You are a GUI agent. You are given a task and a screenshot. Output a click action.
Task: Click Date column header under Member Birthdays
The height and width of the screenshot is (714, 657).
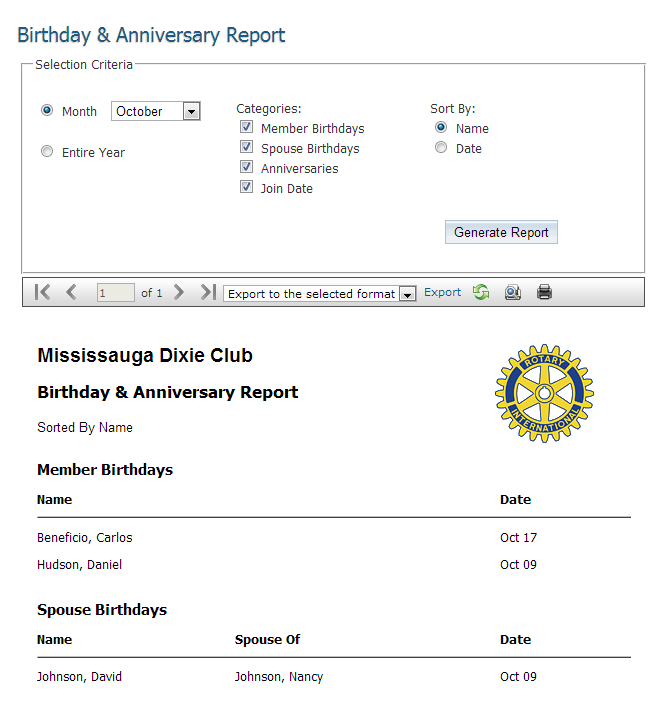515,500
